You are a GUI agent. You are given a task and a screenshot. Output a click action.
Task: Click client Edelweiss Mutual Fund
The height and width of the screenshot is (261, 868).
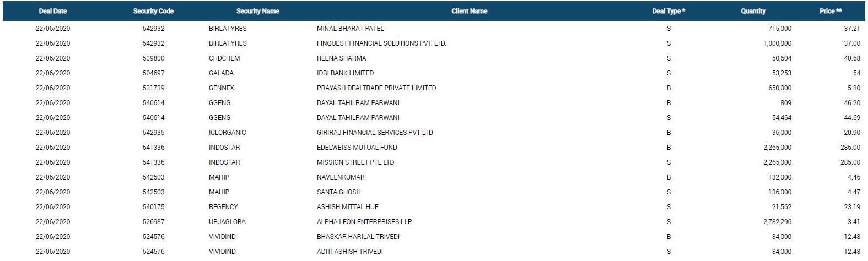[x=357, y=148]
